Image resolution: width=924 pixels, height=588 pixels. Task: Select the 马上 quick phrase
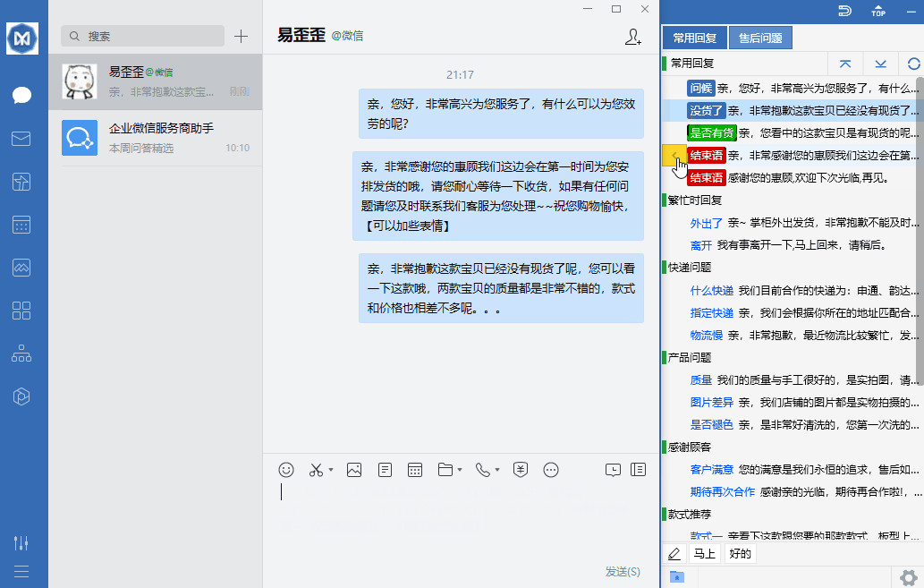point(706,553)
